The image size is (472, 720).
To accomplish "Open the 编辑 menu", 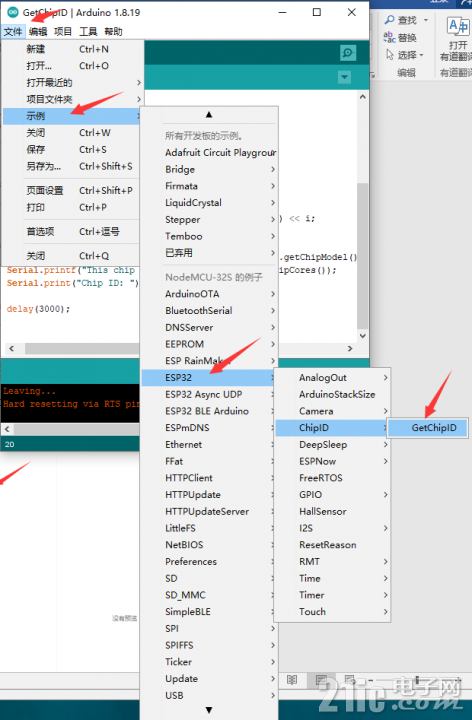I will click(x=38, y=31).
